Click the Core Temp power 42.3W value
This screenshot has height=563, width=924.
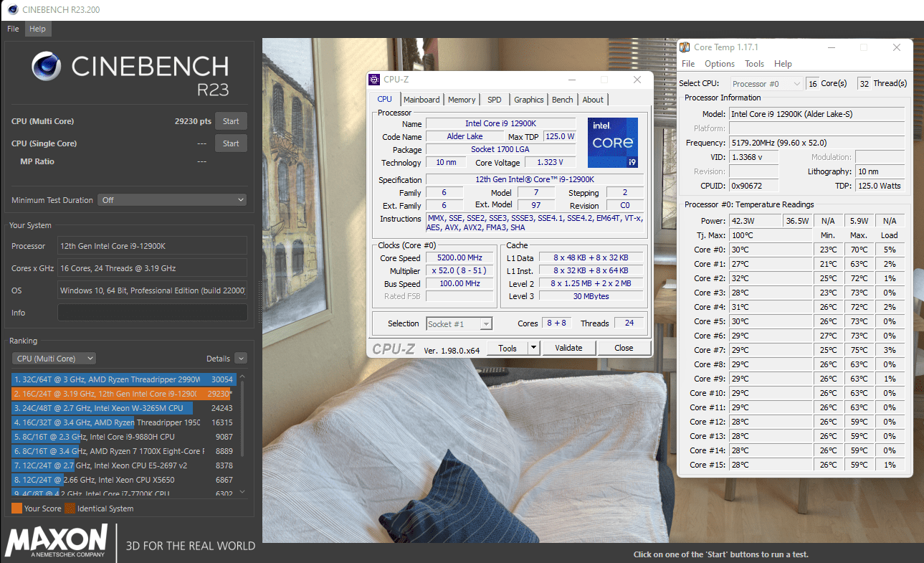click(x=755, y=221)
